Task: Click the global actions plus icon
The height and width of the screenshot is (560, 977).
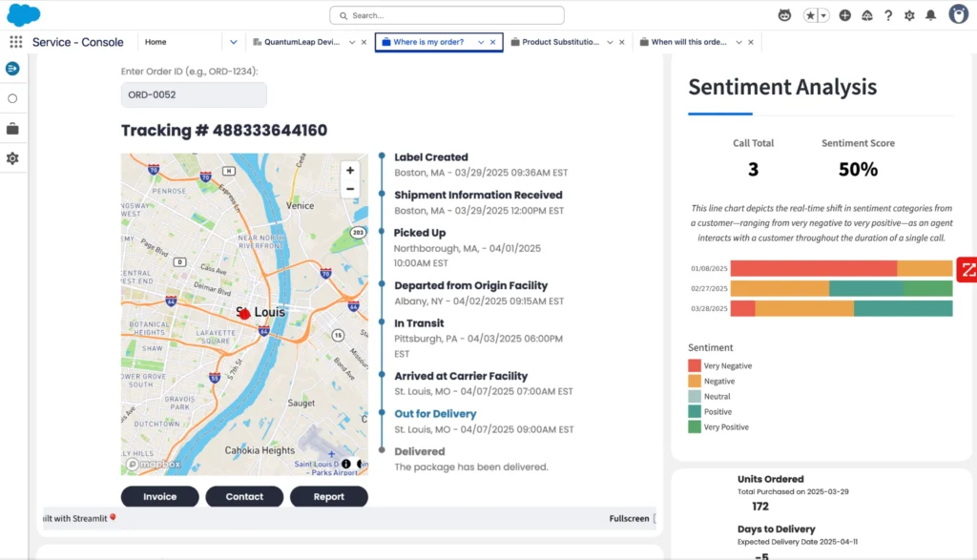Action: [844, 15]
